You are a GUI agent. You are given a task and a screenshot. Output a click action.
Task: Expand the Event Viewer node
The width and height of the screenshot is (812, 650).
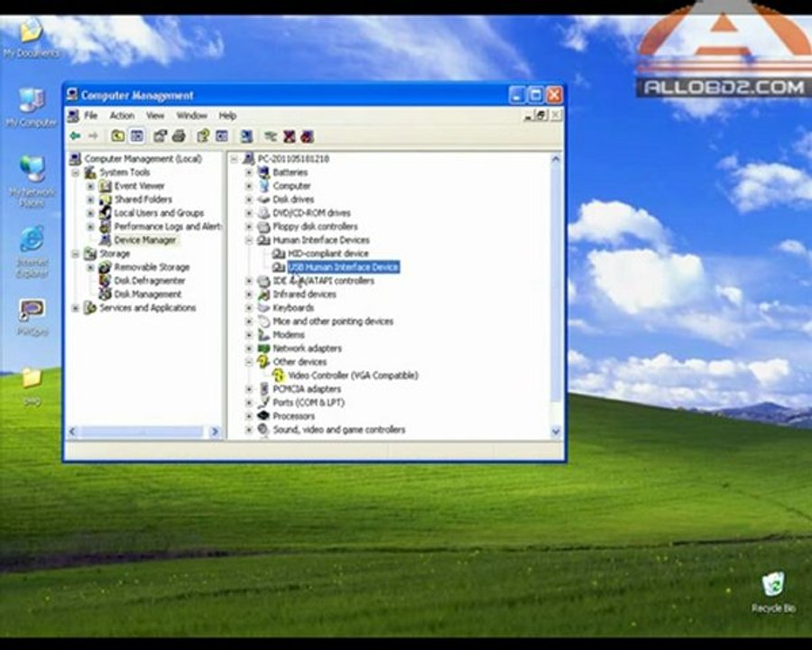click(x=90, y=186)
